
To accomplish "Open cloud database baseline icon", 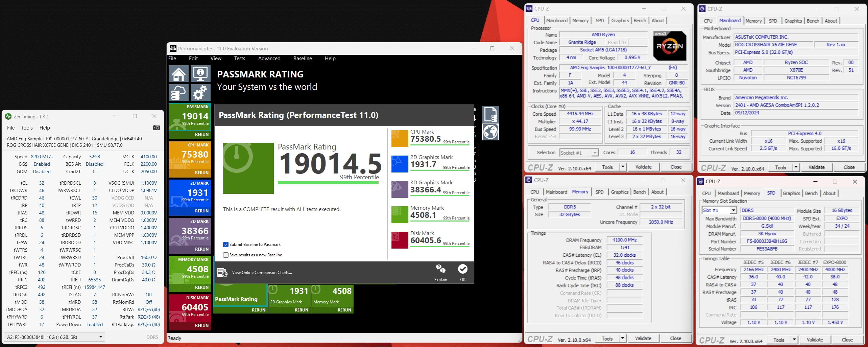I will (x=179, y=93).
